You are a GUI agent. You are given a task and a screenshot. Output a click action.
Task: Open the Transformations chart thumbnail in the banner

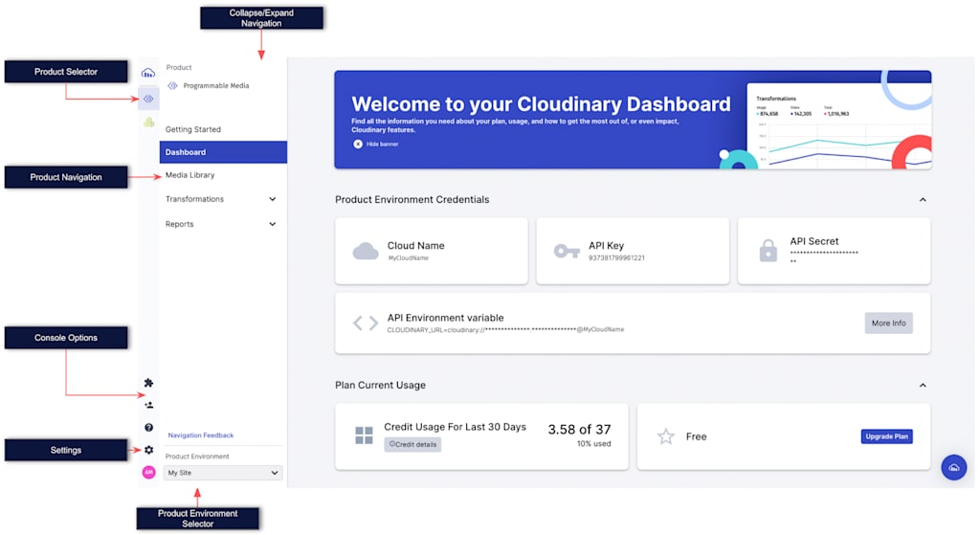[838, 126]
